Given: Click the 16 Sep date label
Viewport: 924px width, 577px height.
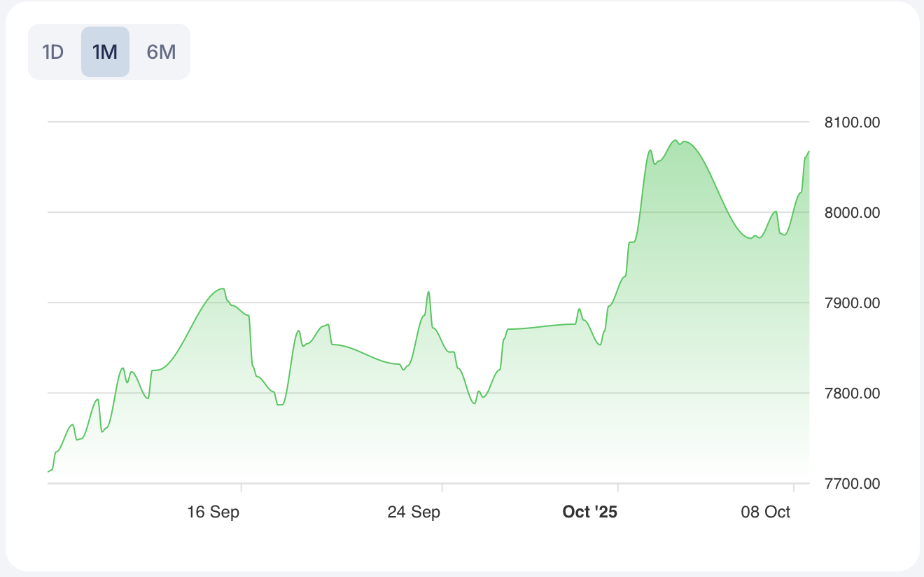Looking at the screenshot, I should click(213, 512).
